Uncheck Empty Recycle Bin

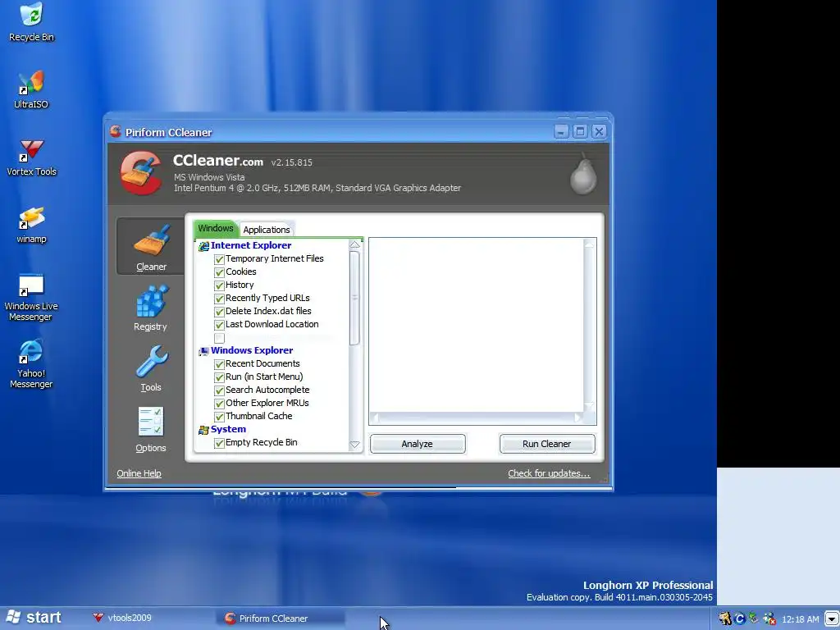[x=219, y=443]
